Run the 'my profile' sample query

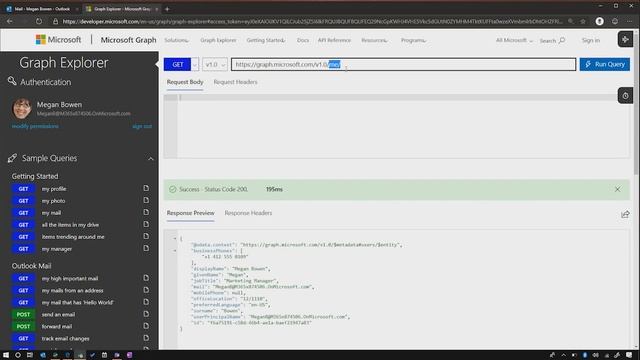coord(54,189)
